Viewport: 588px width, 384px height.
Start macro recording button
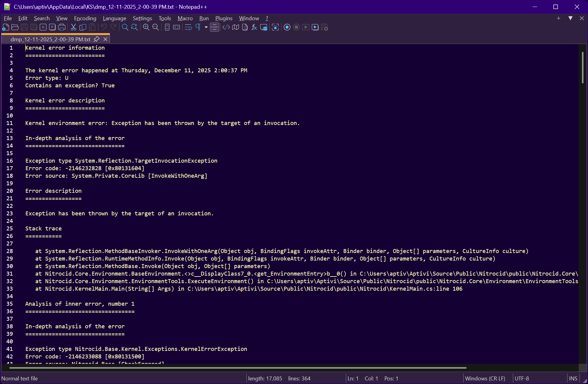click(287, 27)
